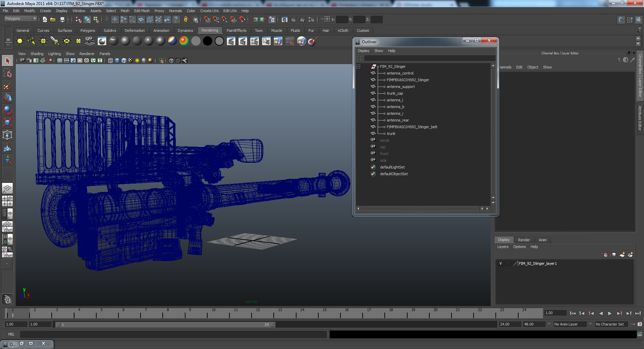Image resolution: width=644 pixels, height=349 pixels.
Task: Toggle smooth shade all in viewport toolbar
Action: click(117, 60)
